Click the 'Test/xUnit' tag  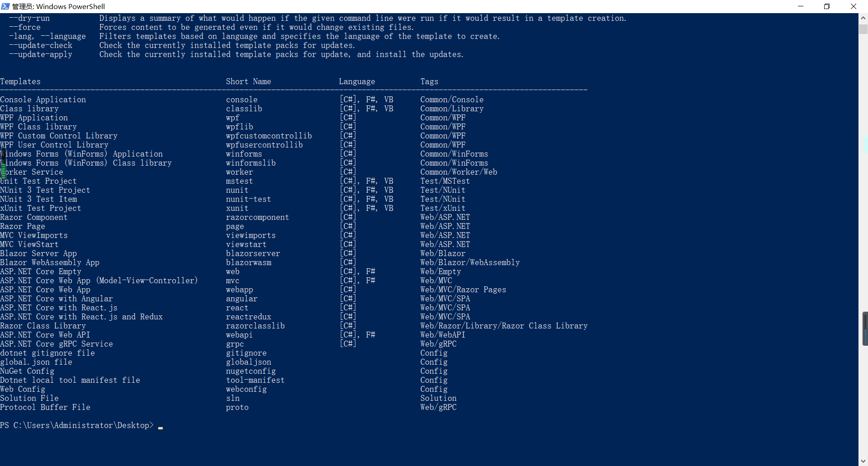click(443, 208)
